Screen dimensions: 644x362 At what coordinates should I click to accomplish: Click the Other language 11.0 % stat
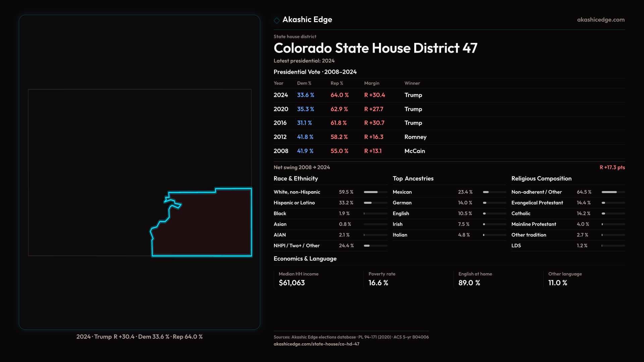(558, 283)
